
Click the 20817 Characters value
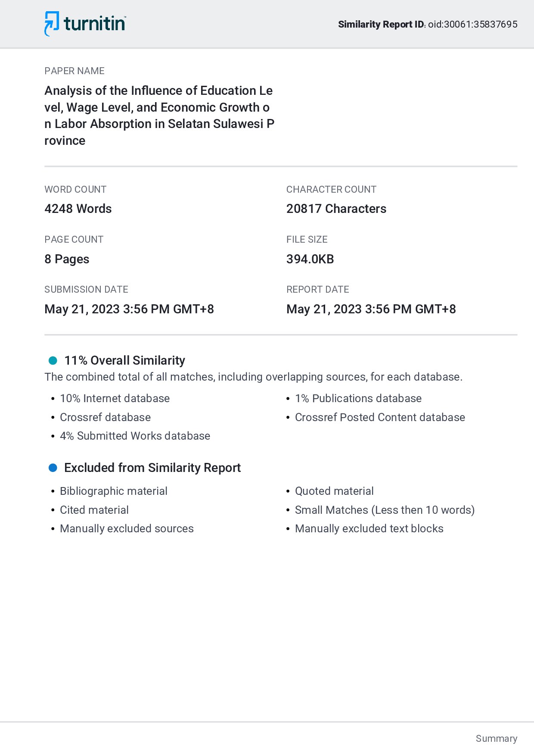point(336,209)
